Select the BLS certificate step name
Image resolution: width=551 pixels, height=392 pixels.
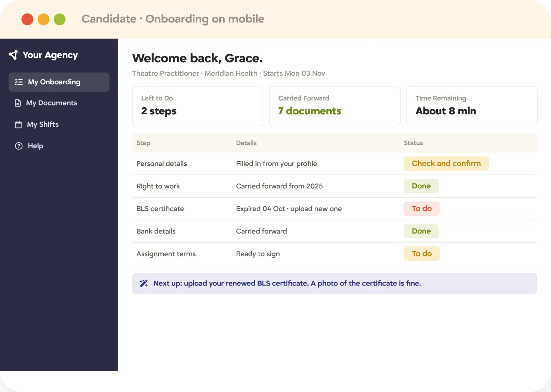(160, 209)
